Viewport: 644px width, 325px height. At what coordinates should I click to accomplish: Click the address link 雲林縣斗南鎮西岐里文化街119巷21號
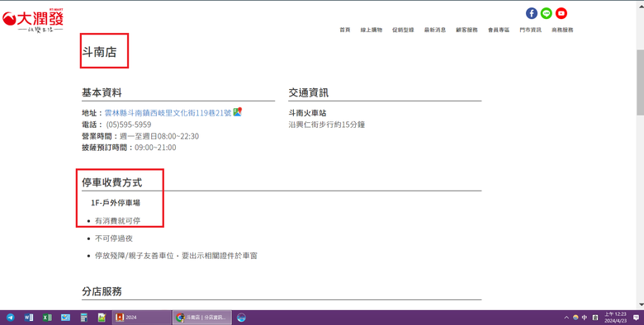click(168, 113)
